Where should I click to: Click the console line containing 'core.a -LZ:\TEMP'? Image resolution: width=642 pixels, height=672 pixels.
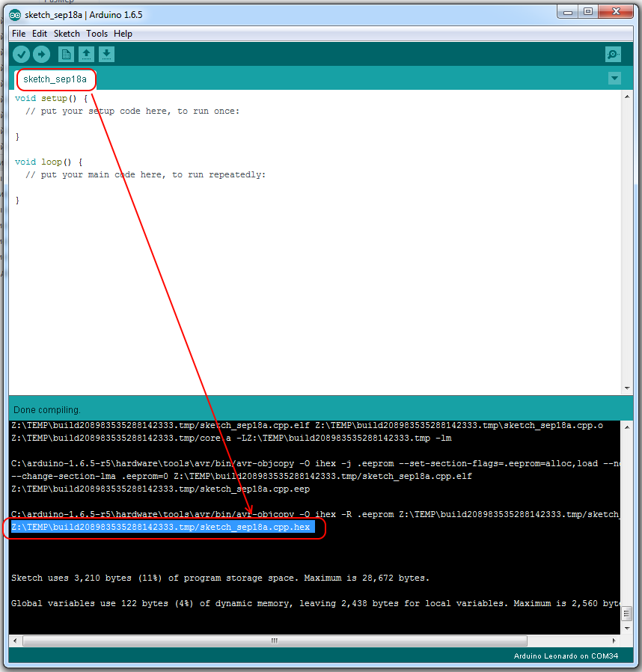click(x=231, y=438)
